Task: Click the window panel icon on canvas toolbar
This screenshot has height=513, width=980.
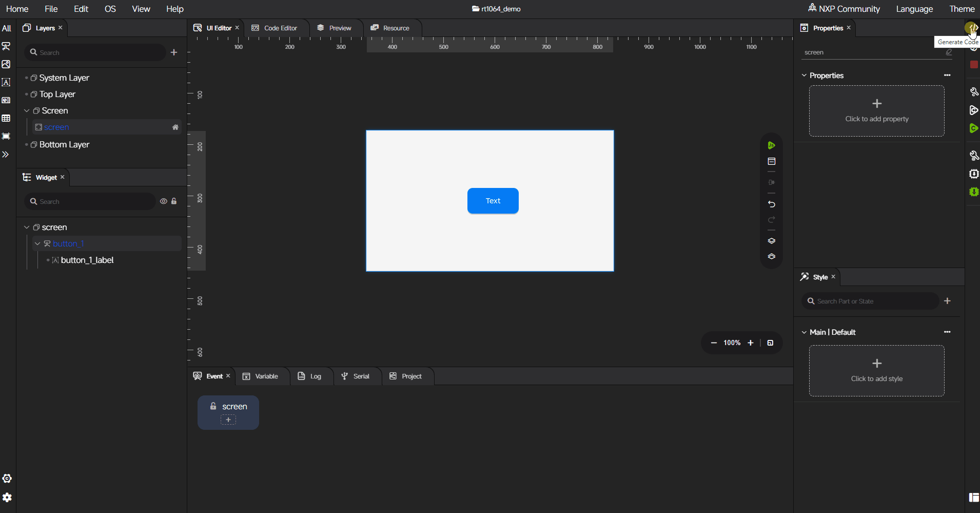Action: pos(771,161)
